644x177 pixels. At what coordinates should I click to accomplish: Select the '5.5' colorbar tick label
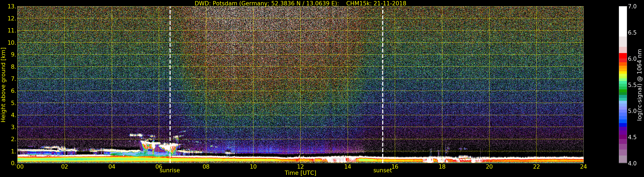(632, 85)
